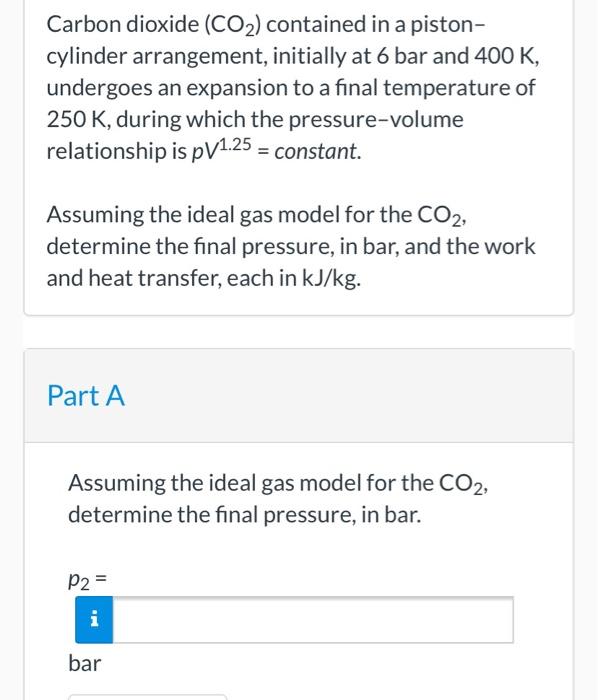The width and height of the screenshot is (598, 700).
Task: Click the 'work and heat transfer' phrase
Action: (x=291, y=262)
